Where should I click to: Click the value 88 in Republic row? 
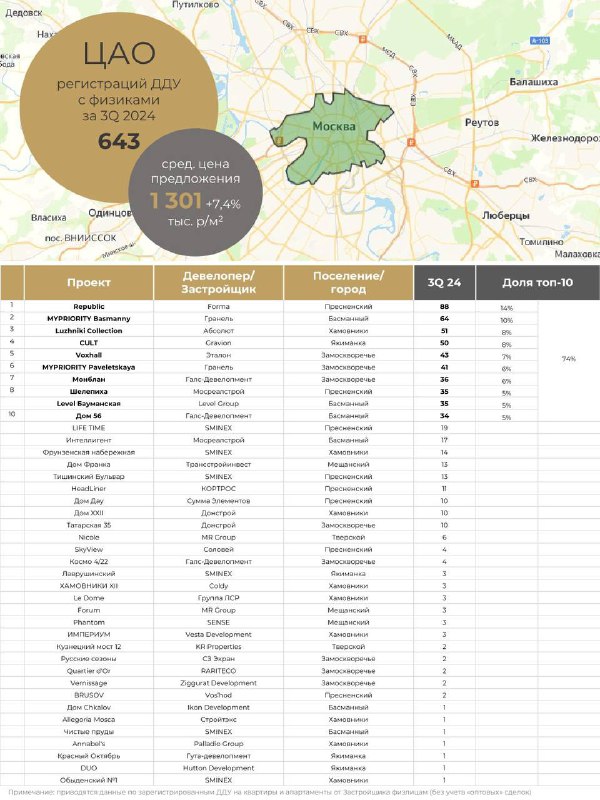click(444, 307)
